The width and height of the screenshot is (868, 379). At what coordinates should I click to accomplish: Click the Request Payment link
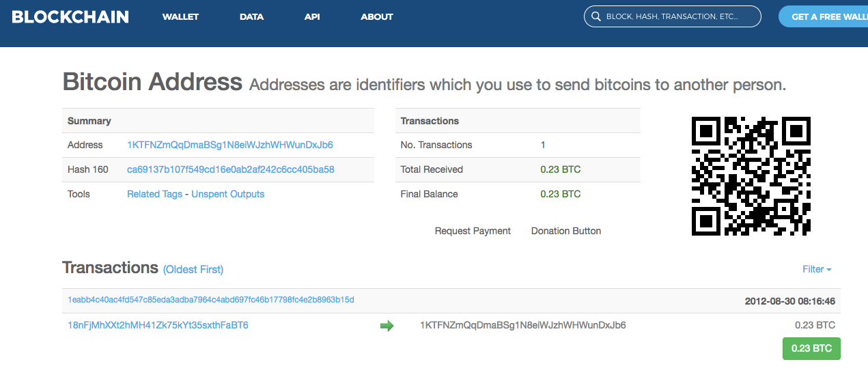473,231
